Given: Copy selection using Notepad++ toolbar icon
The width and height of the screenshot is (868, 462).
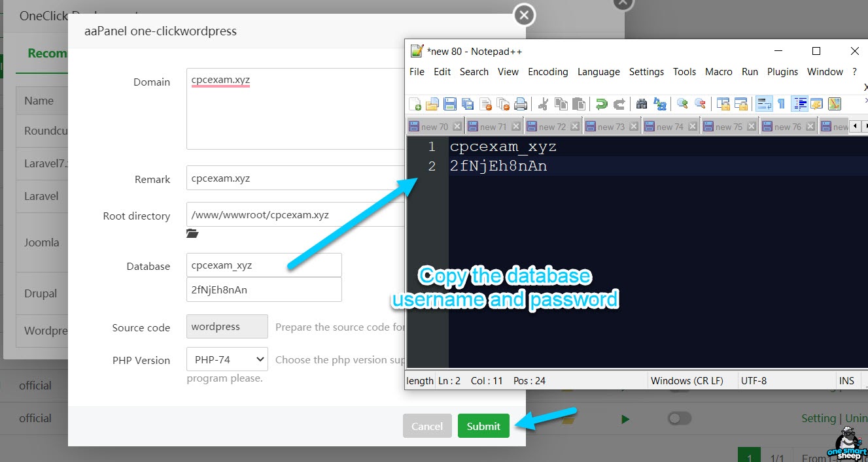Looking at the screenshot, I should coord(561,104).
